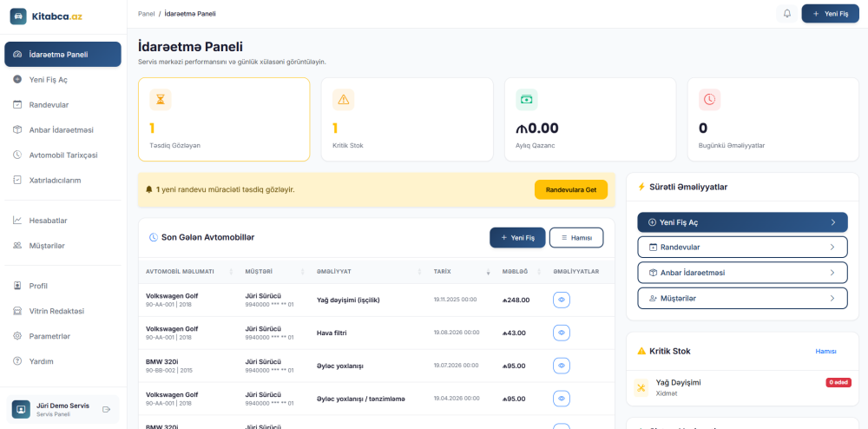Screen dimensions: 868x429
Task: Expand the Randevular quick action chevron
Action: tap(832, 247)
